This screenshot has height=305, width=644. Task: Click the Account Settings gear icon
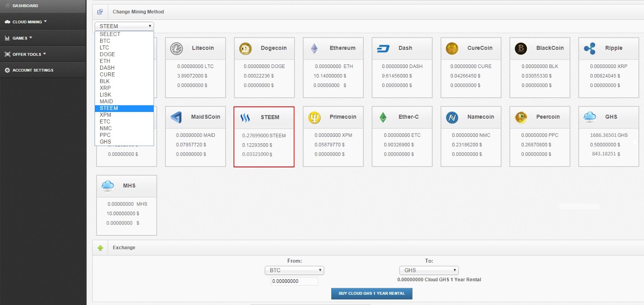[x=7, y=70]
